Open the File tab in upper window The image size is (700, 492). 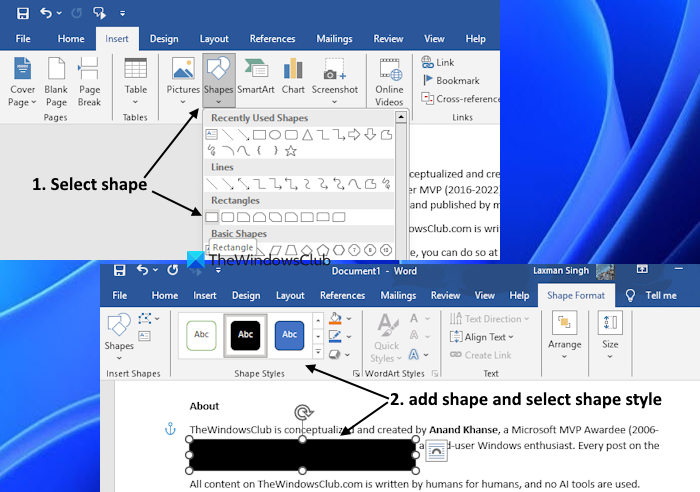coord(23,39)
